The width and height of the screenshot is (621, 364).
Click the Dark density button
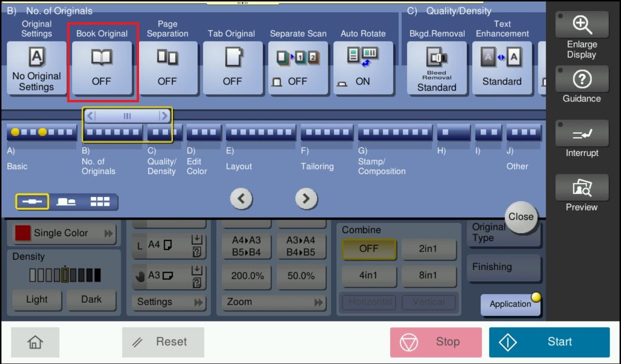point(91,299)
